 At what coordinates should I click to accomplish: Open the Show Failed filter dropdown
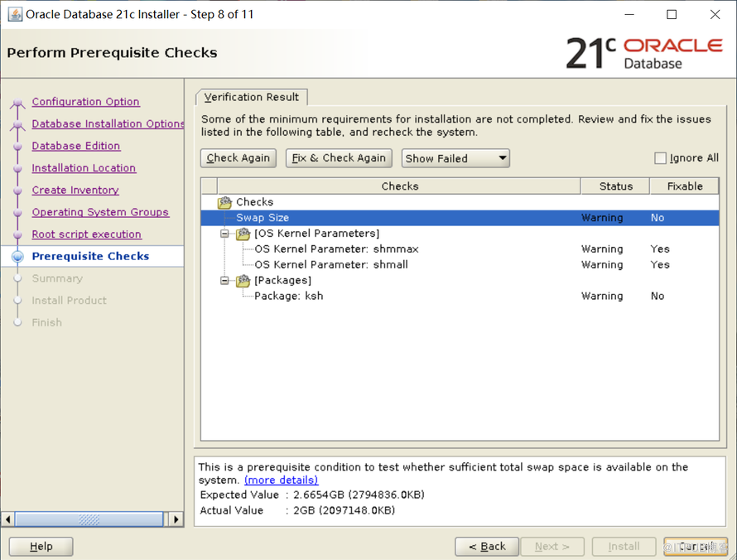pyautogui.click(x=455, y=158)
